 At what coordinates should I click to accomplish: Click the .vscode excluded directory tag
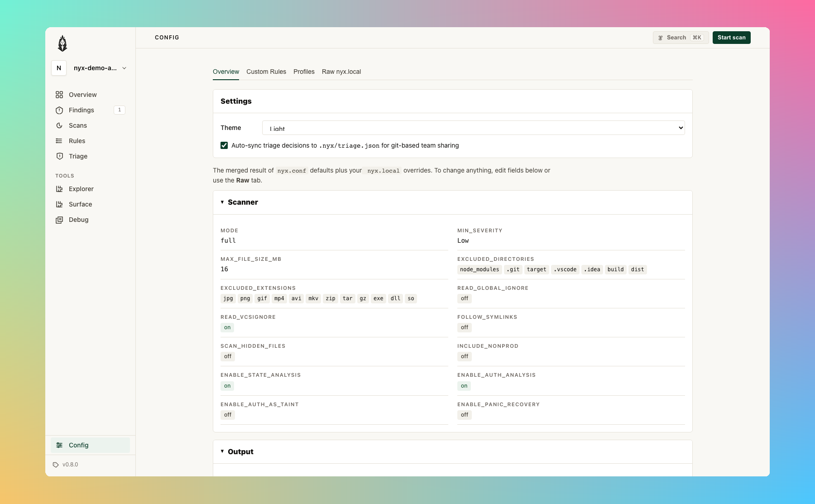[x=565, y=269]
